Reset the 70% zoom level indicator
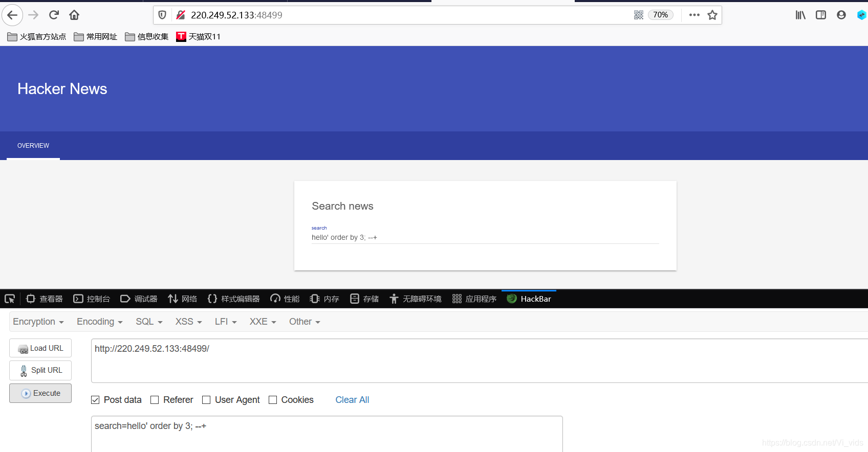868x452 pixels. click(x=660, y=15)
